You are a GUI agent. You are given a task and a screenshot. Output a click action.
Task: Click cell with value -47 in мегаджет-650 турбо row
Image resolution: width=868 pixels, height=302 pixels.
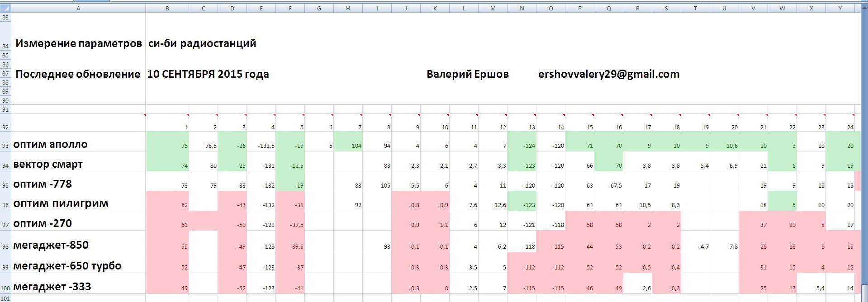coord(232,263)
